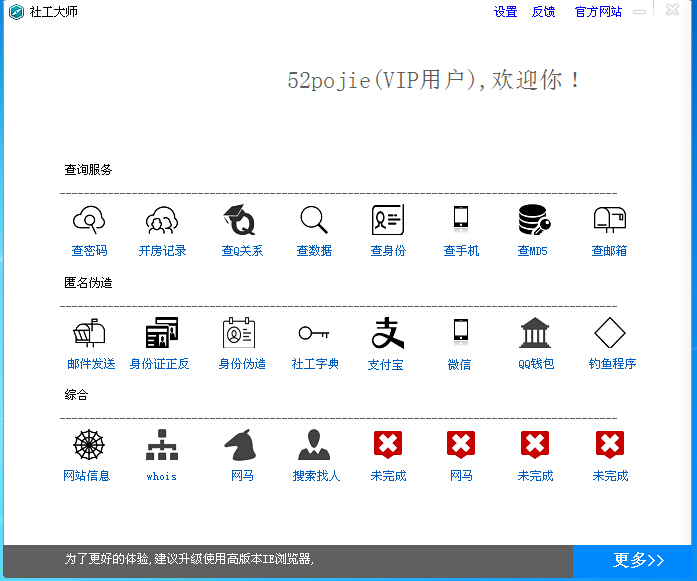
Task: Open the 身份证正反 text label
Action: (159, 364)
